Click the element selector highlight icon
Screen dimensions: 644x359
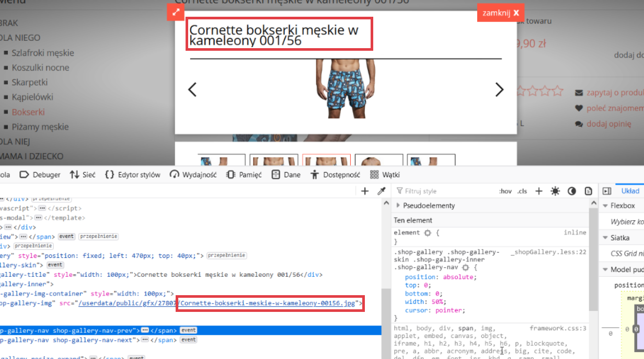point(428,233)
